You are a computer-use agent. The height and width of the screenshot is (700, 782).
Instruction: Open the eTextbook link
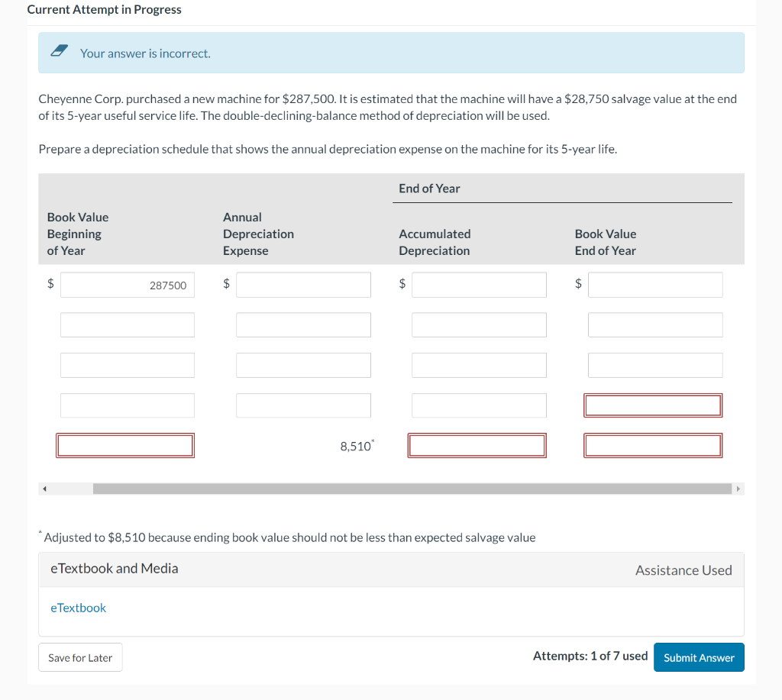79,608
